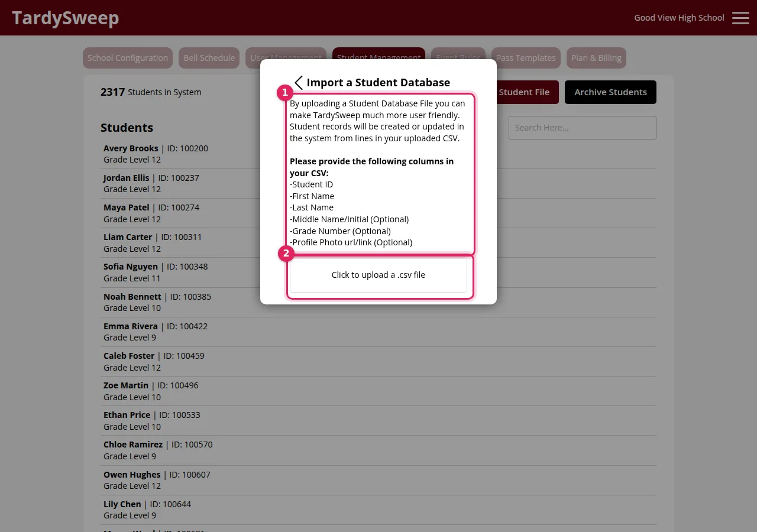Select student Lily Chen

[x=378, y=510]
